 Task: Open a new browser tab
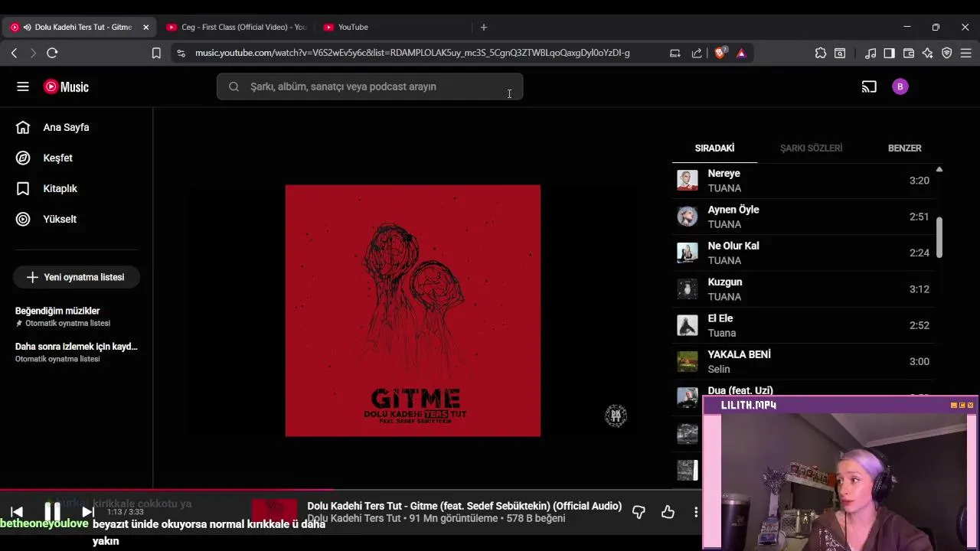coord(483,27)
